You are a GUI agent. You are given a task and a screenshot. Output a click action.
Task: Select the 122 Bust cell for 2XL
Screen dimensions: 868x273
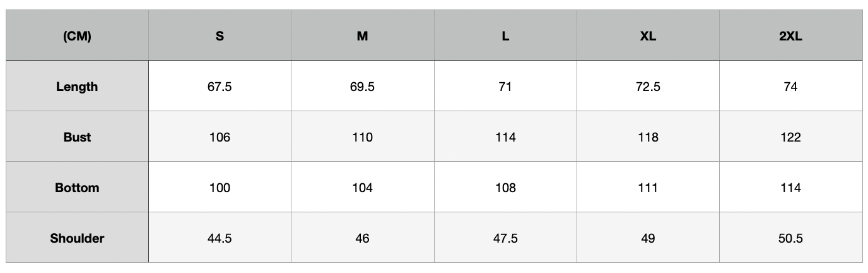[x=790, y=137]
